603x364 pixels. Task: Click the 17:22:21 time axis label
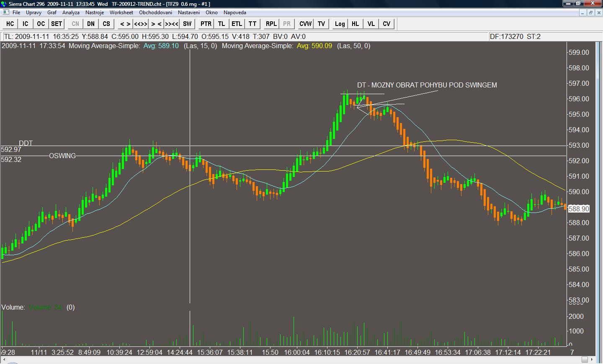pos(538,352)
